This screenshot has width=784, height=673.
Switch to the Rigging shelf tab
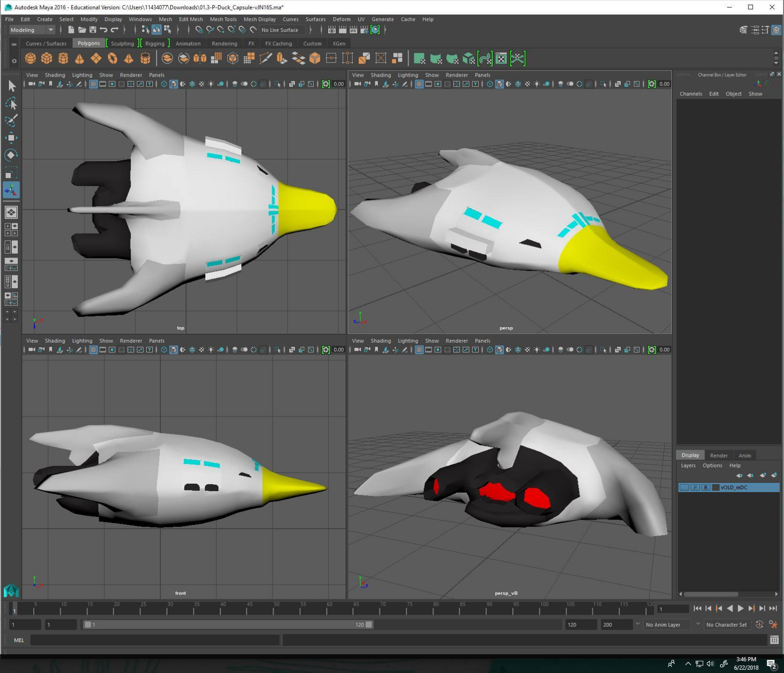pos(154,43)
